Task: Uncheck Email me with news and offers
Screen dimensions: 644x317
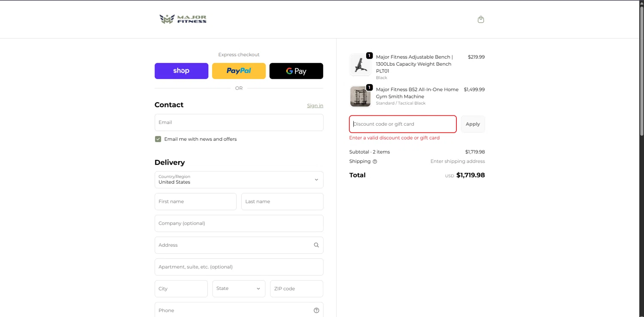Action: [158, 139]
